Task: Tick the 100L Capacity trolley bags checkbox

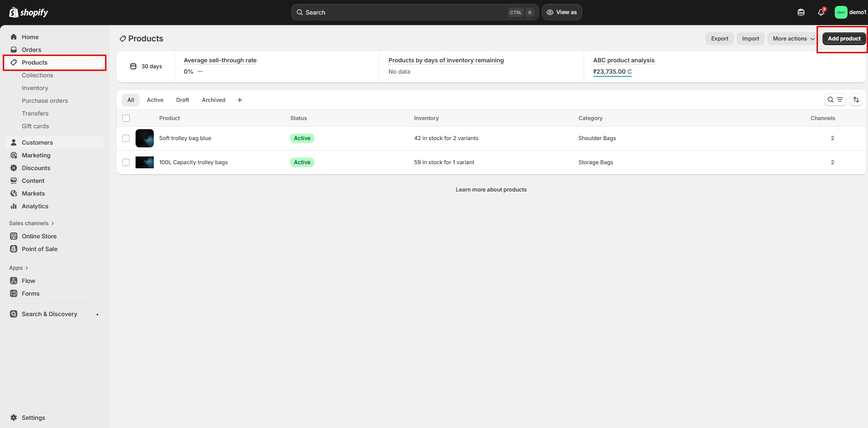Action: point(126,162)
